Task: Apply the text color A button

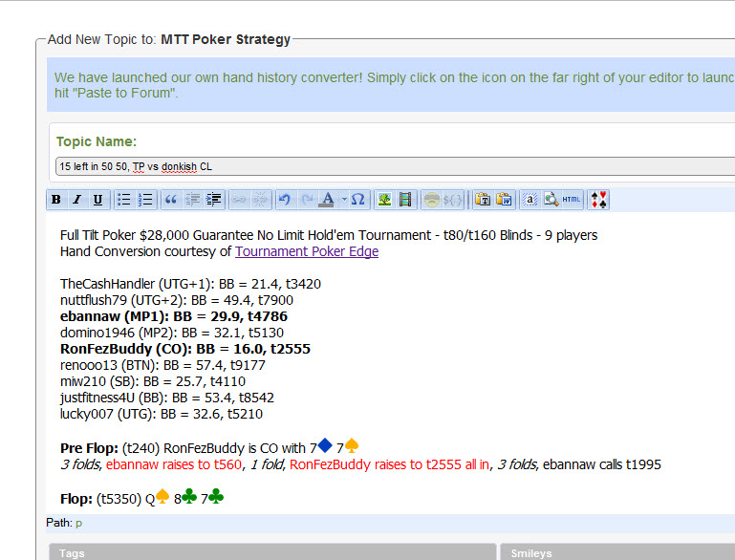Action: click(x=327, y=200)
